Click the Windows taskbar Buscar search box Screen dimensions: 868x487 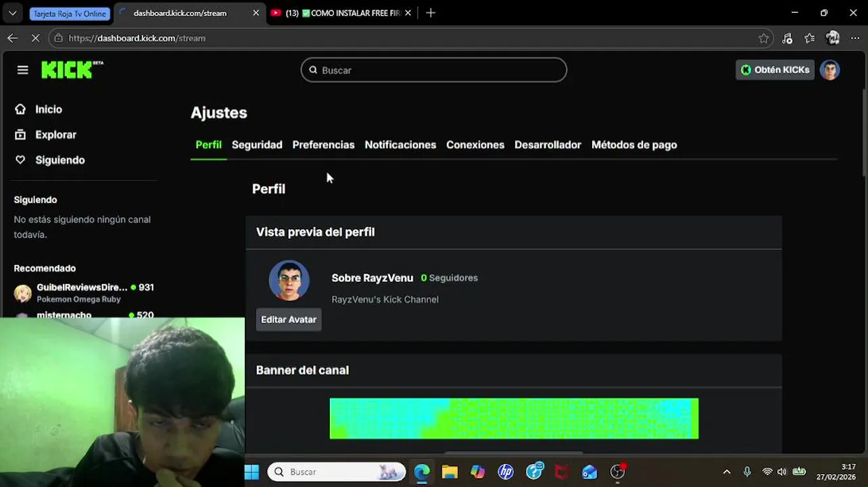click(337, 471)
